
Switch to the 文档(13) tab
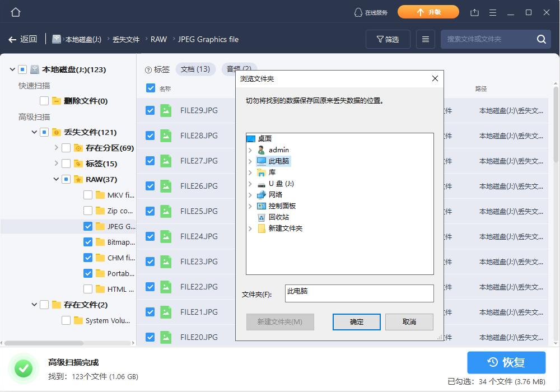(x=196, y=68)
